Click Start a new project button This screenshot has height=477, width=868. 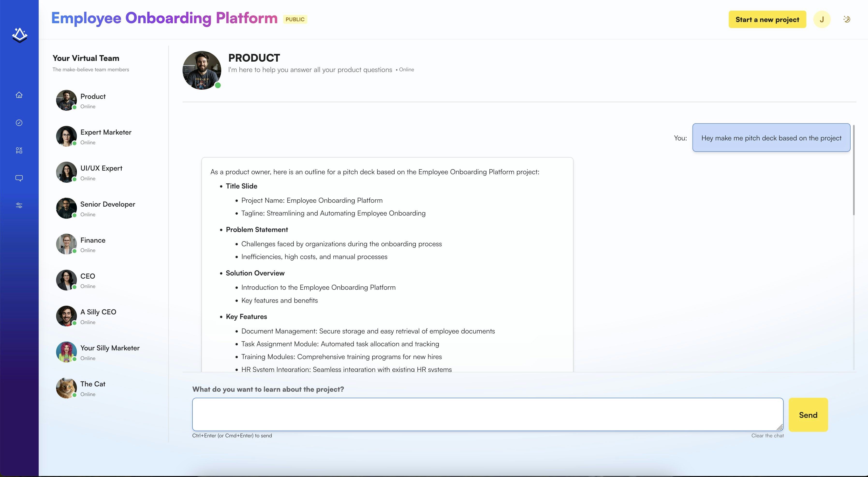point(767,20)
